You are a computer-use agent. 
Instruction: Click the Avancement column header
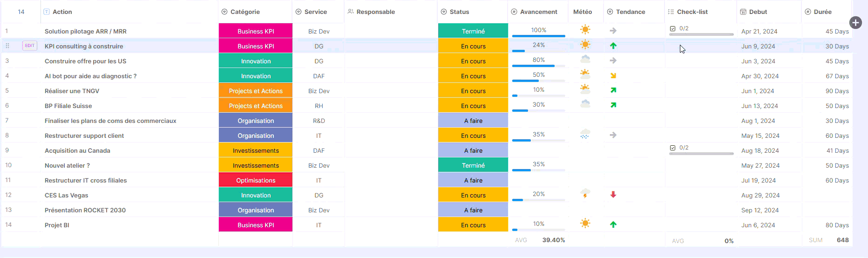[x=538, y=12]
